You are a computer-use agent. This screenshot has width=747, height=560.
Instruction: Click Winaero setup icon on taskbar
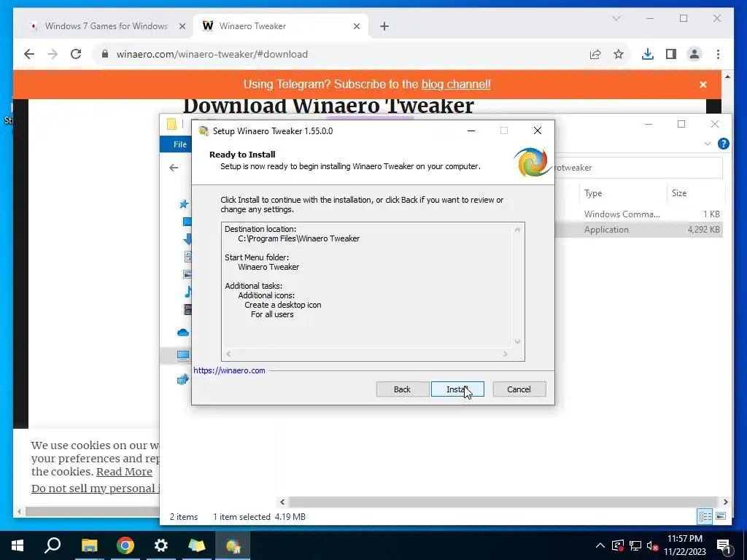pos(233,545)
